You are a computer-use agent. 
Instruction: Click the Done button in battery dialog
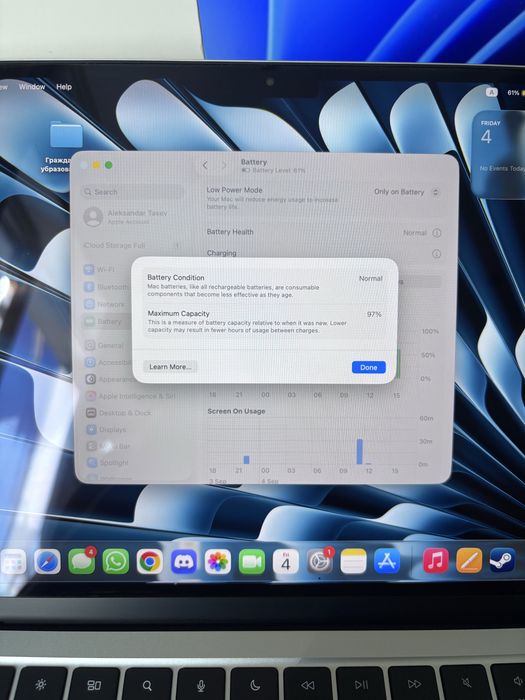coord(368,367)
